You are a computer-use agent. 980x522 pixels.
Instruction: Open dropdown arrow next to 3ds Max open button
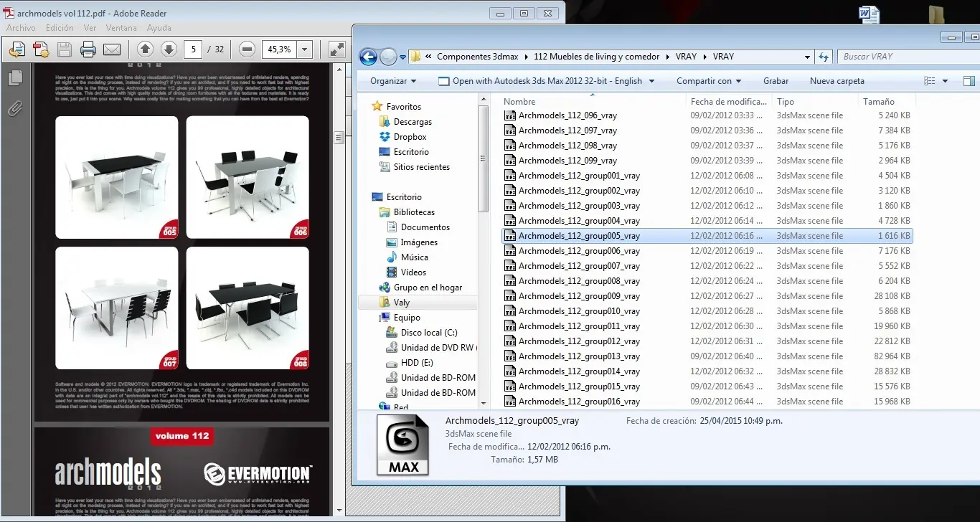click(651, 81)
